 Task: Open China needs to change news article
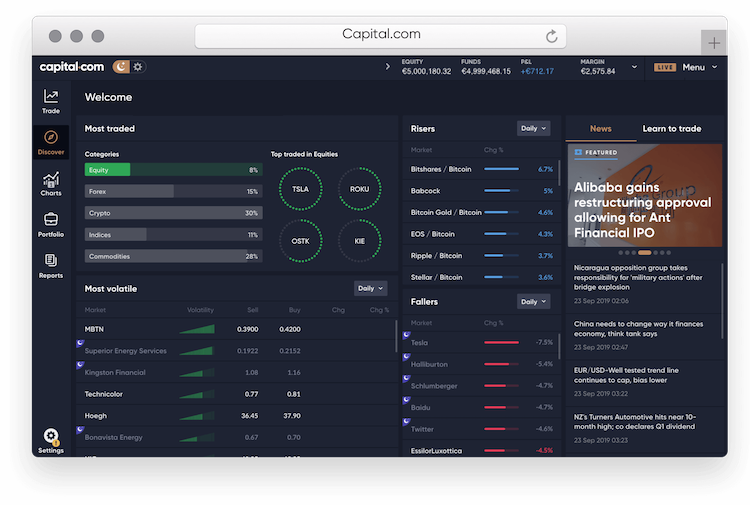pyautogui.click(x=643, y=335)
